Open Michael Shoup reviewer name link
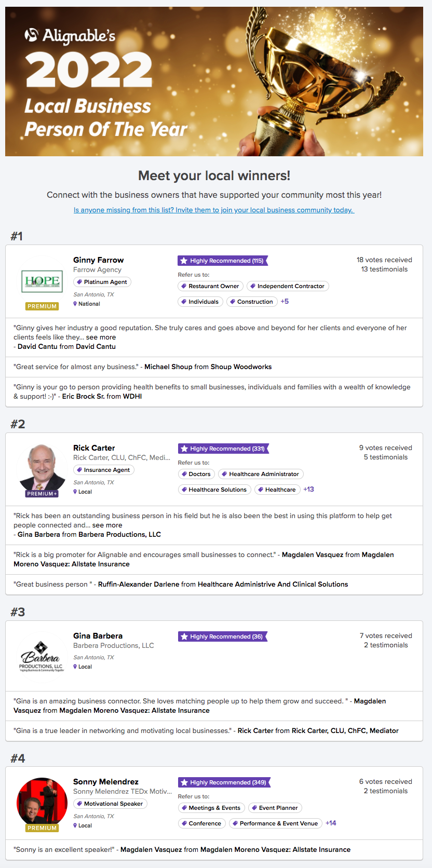 coord(168,367)
